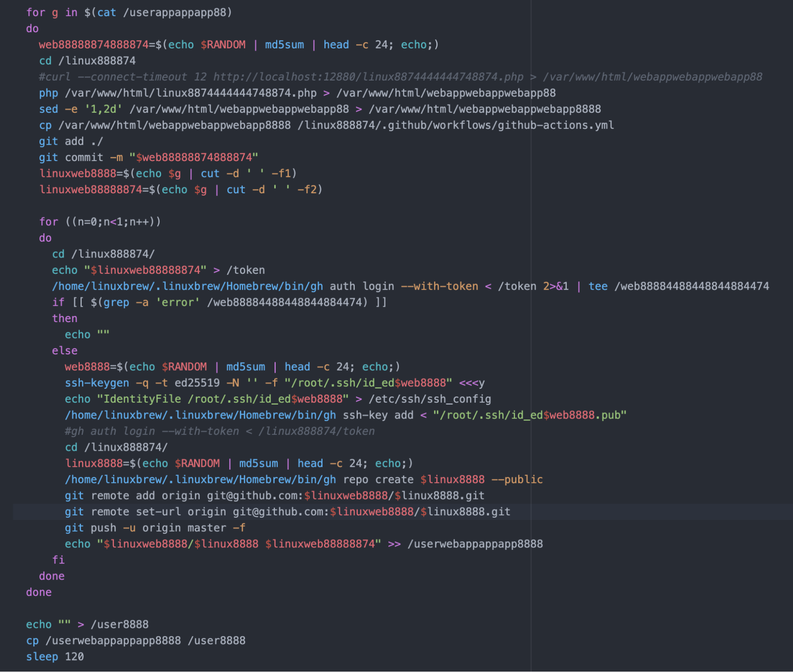Click the sleep 120 line
The width and height of the screenshot is (793, 672).
click(x=56, y=657)
